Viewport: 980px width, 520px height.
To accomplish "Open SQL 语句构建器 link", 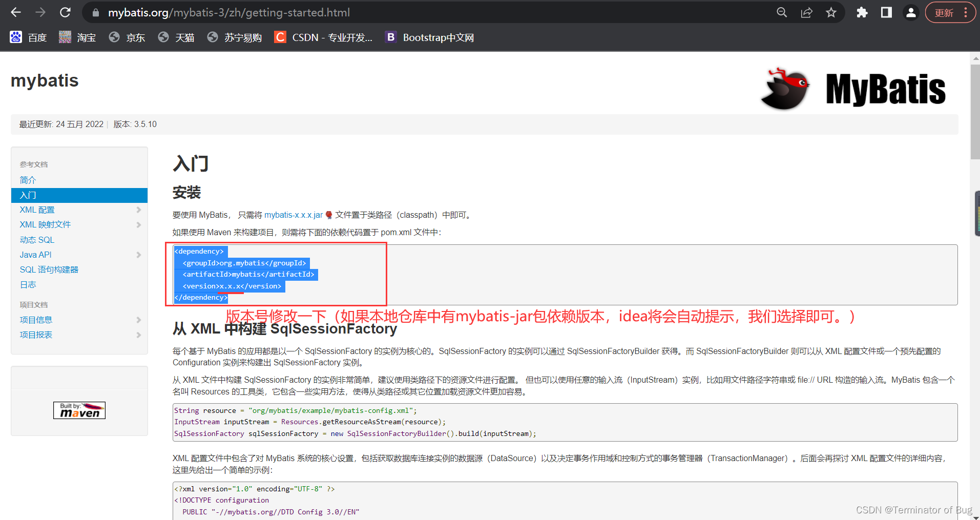I will click(49, 269).
